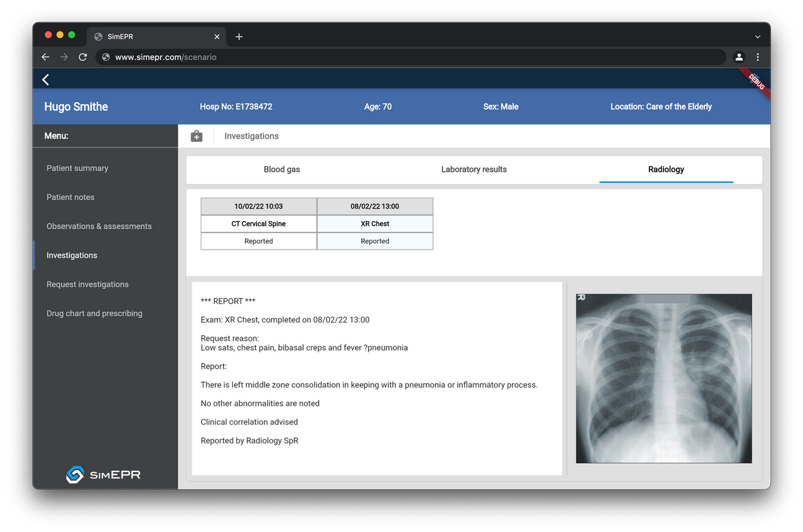The width and height of the screenshot is (803, 532).
Task: Click the chest X-ray image
Action: [x=664, y=378]
